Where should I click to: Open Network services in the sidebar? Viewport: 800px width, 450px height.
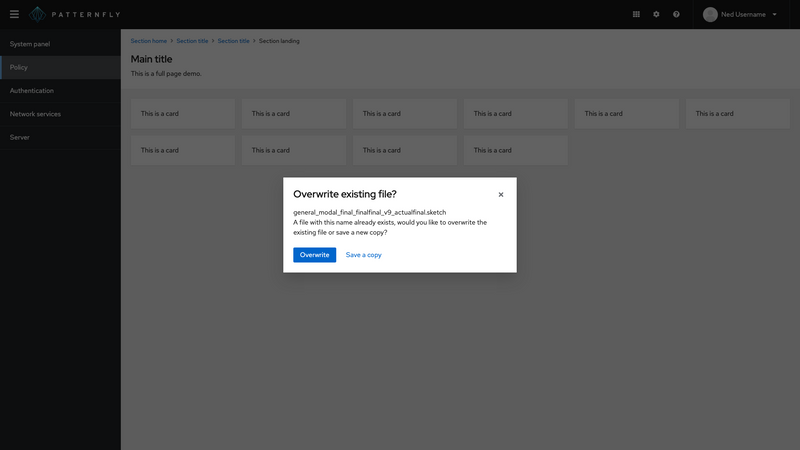pyautogui.click(x=60, y=114)
